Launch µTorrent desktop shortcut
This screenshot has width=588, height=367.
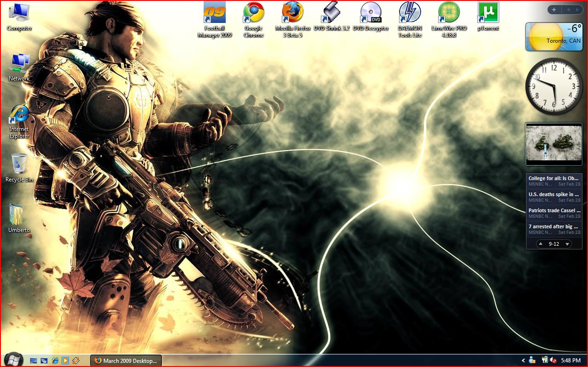pos(488,17)
